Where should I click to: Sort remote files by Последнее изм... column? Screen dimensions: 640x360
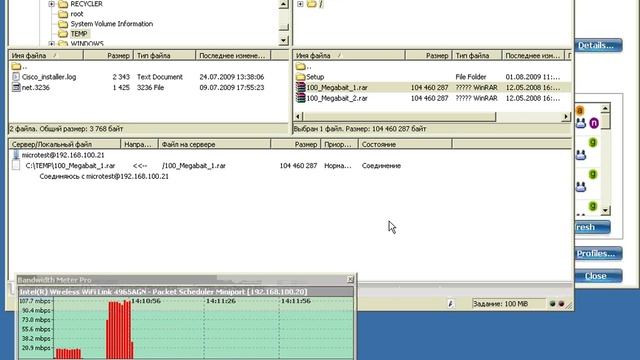click(x=533, y=56)
